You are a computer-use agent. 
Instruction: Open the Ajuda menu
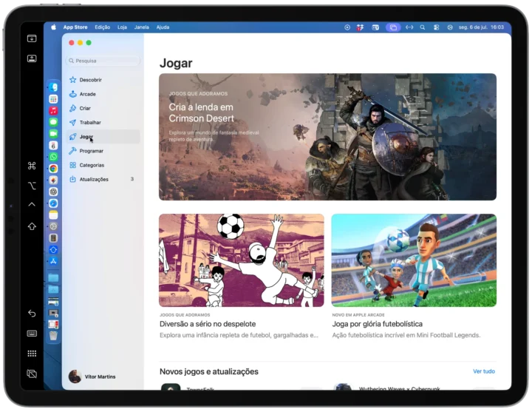coord(163,27)
